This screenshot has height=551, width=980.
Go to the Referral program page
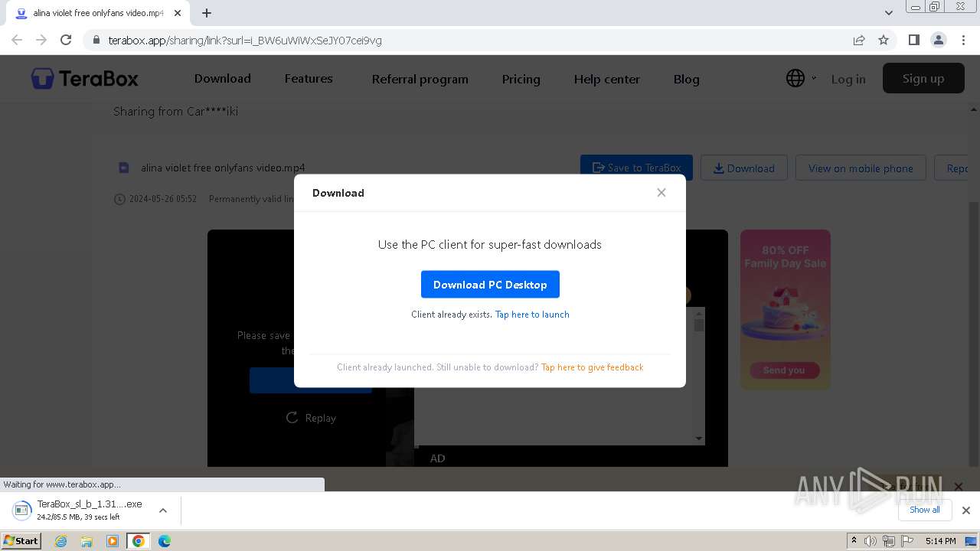coord(420,79)
